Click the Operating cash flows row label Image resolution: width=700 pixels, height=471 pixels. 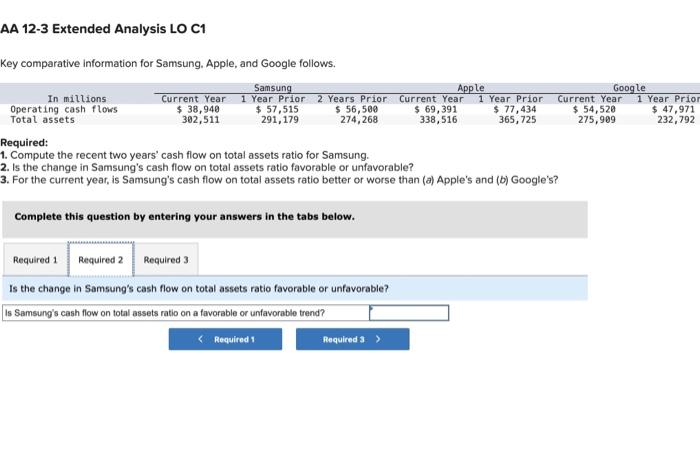pos(64,109)
